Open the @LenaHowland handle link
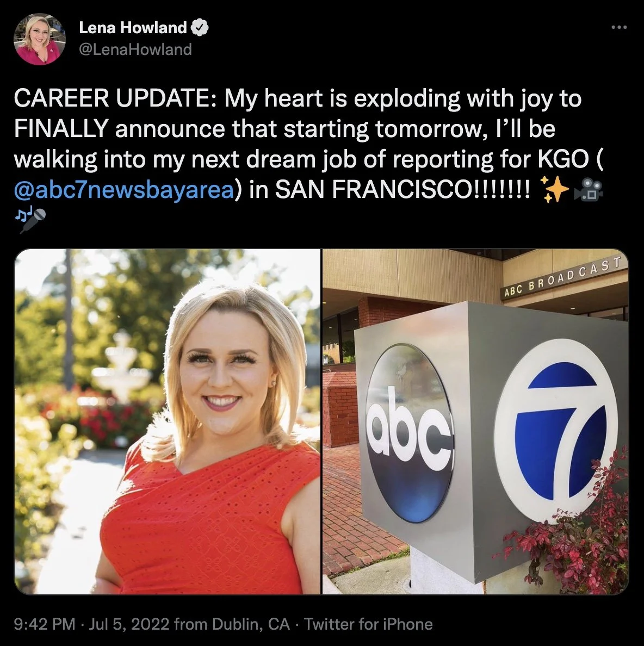Image resolution: width=644 pixels, height=646 pixels. (x=135, y=49)
